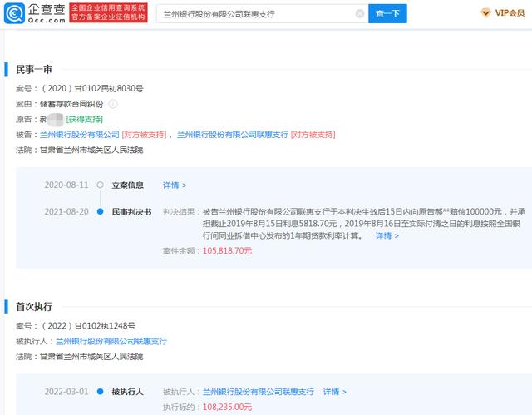This screenshot has height=415, width=532.
Task: Open defendant link 兰州银行股份有限公司
Action: tap(80, 135)
